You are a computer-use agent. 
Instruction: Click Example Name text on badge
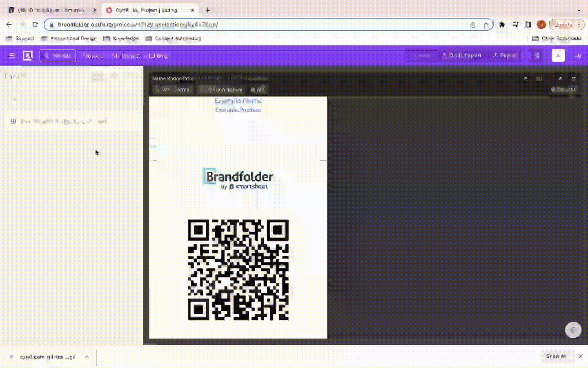coord(238,101)
